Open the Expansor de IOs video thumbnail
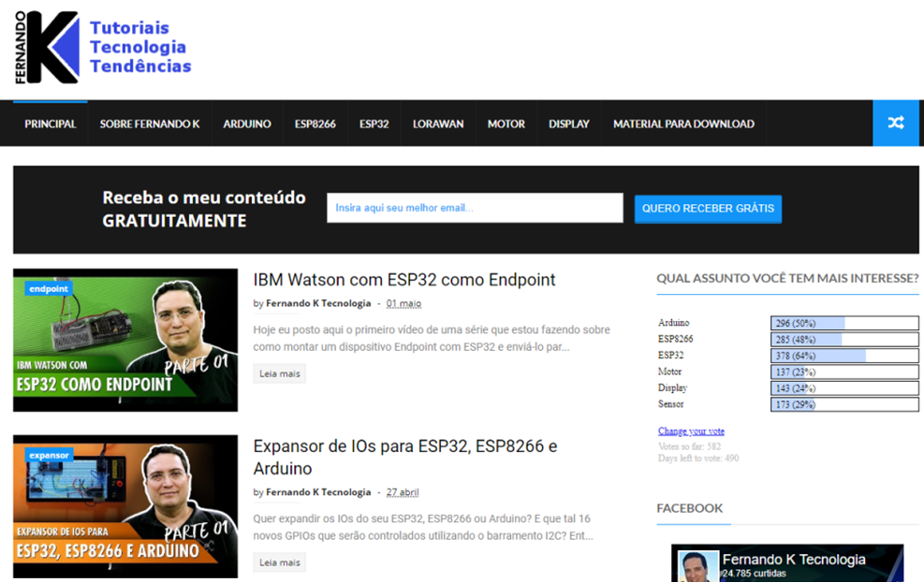 pos(125,506)
